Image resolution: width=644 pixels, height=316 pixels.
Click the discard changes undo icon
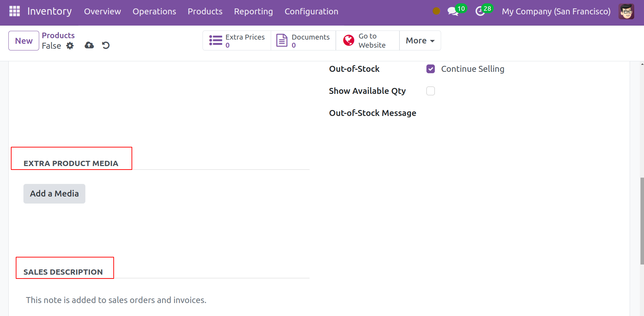click(106, 45)
